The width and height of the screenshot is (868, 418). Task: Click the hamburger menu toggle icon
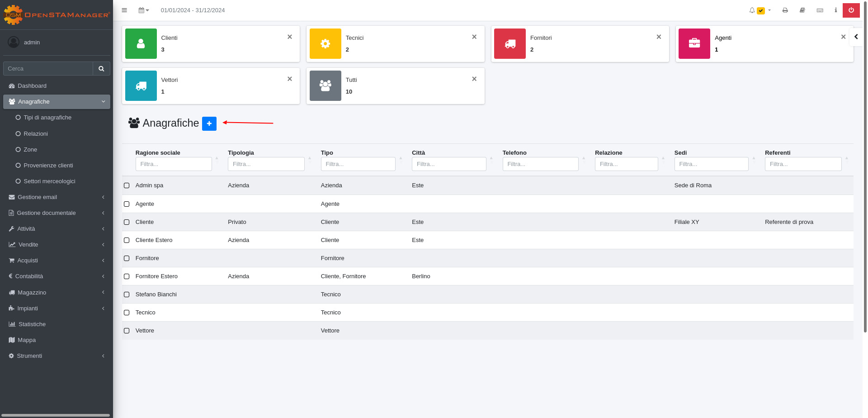(x=124, y=10)
